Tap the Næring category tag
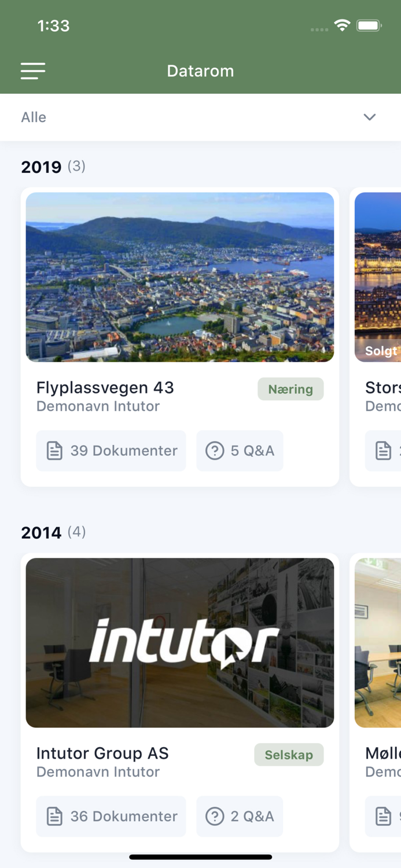 290,389
